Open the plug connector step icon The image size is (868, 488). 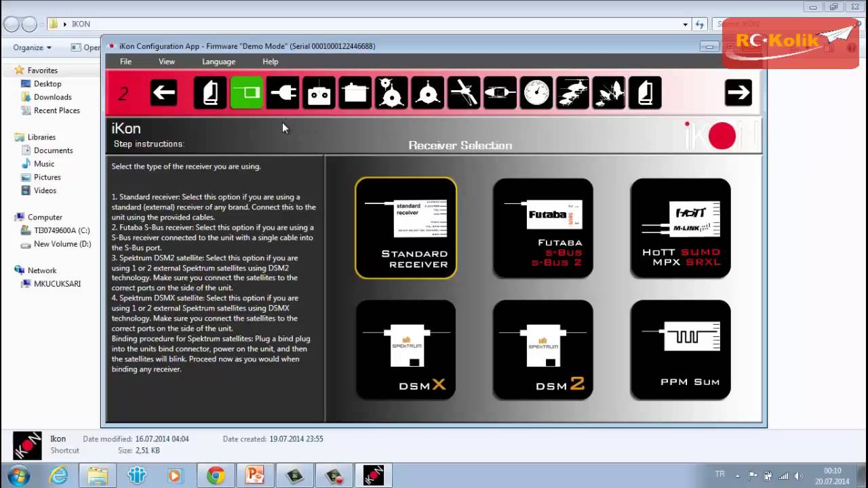pyautogui.click(x=283, y=93)
